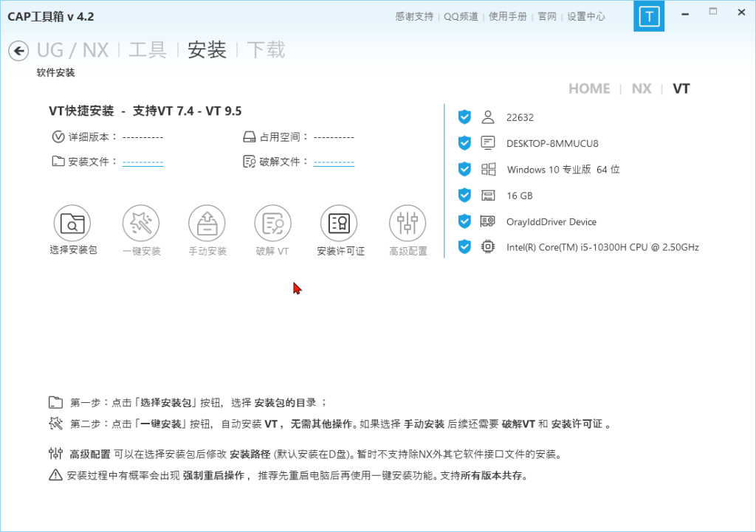
Task: Start 一键安装 magic wand icon
Action: 141,223
